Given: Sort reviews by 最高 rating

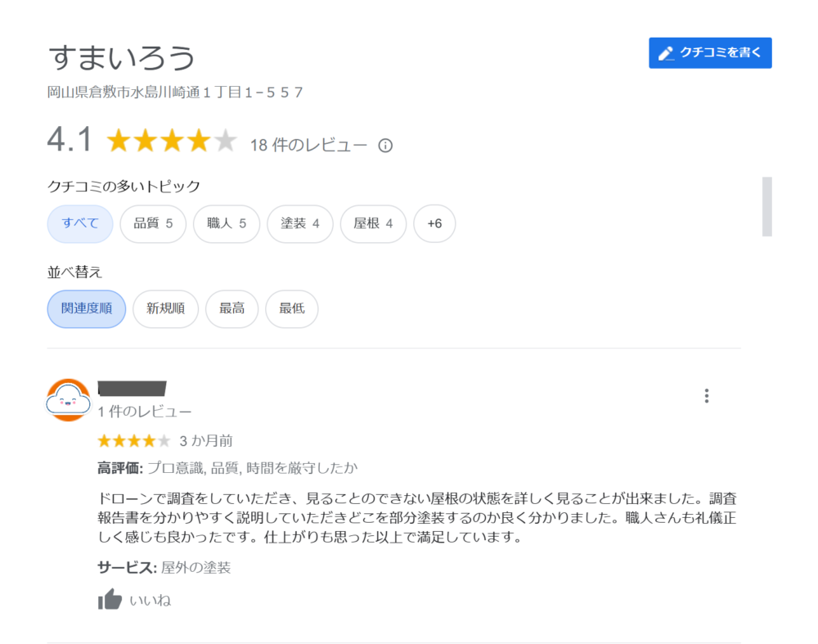Looking at the screenshot, I should click(231, 308).
